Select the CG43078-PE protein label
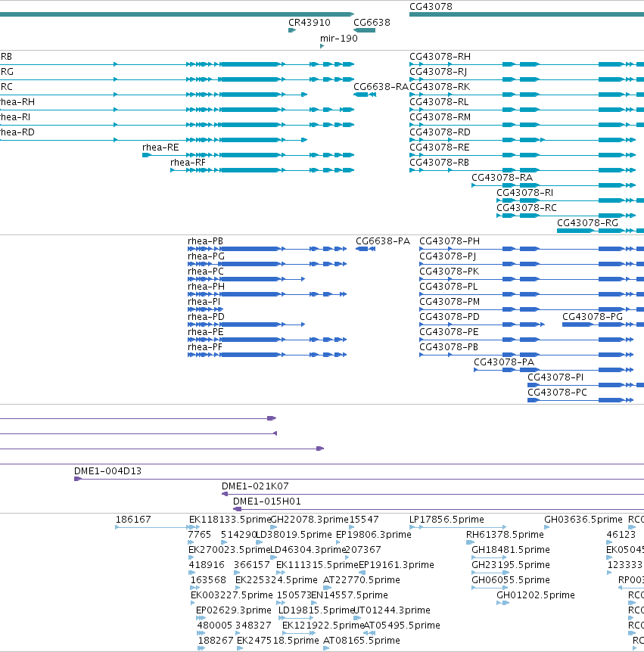Screen dimensions: 644x652 [x=449, y=332]
